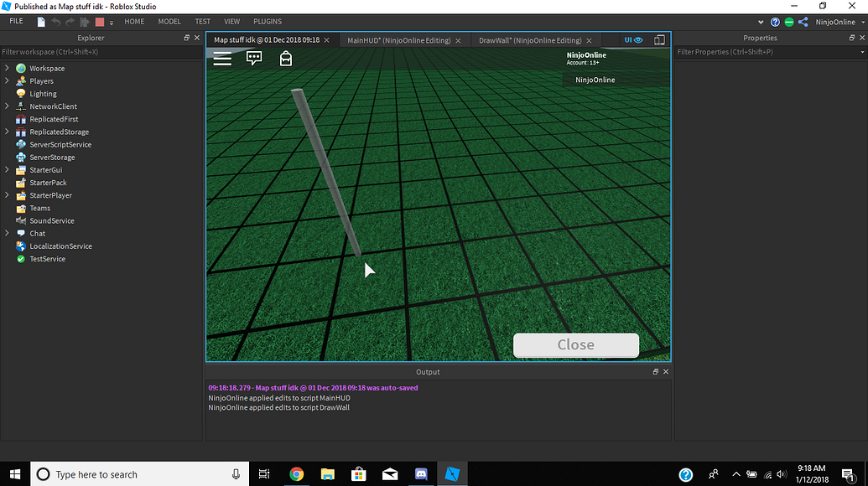868x486 pixels.
Task: Open the in-game backpack icon
Action: [x=286, y=58]
